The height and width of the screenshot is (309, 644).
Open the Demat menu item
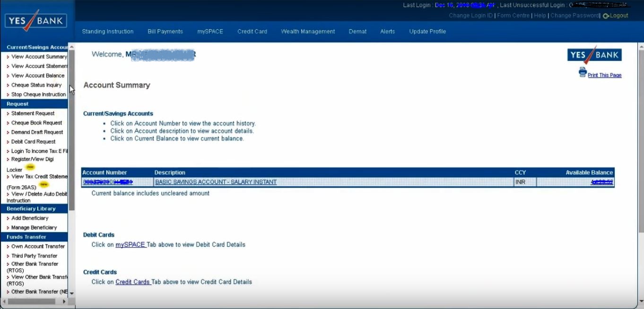point(357,31)
